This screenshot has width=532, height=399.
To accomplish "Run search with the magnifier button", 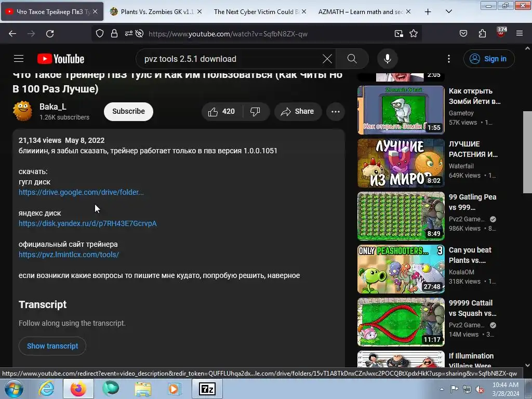I will point(352,59).
